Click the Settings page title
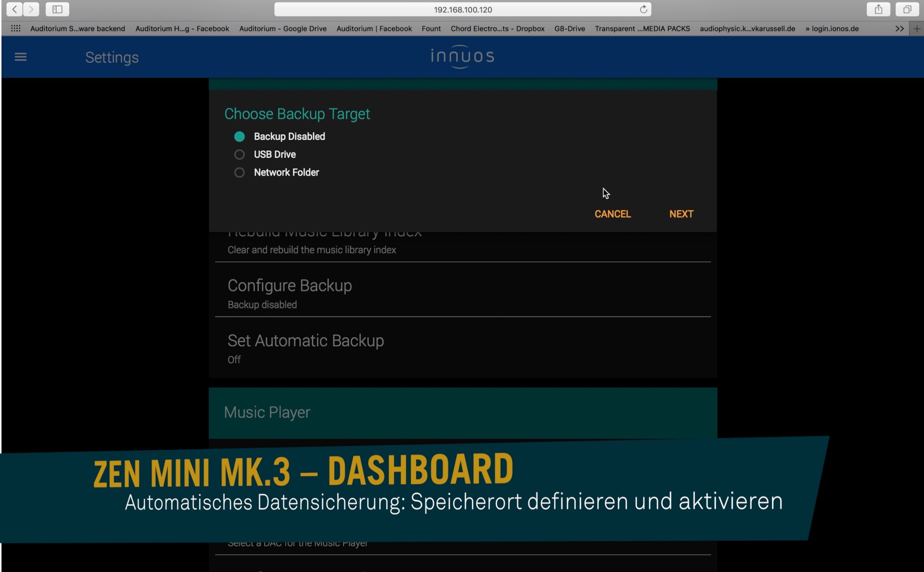Screen dimensions: 924x572 point(112,57)
